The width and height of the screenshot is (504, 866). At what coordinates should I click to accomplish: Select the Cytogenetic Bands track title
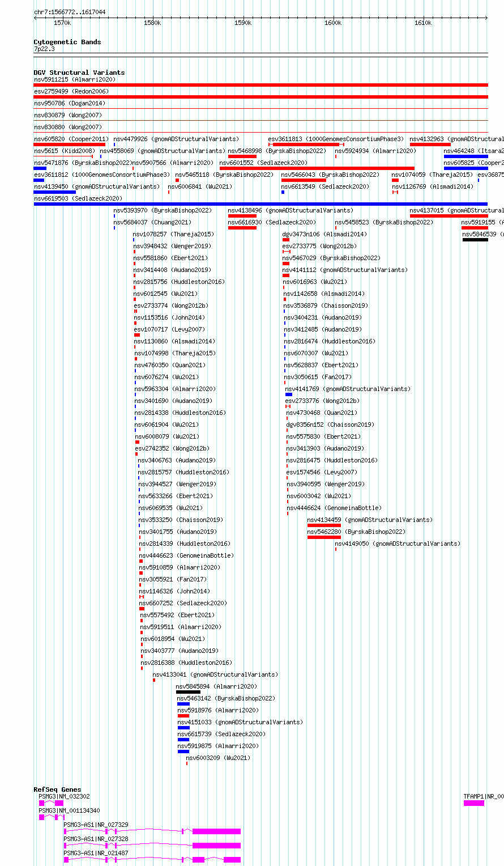pyautogui.click(x=67, y=42)
